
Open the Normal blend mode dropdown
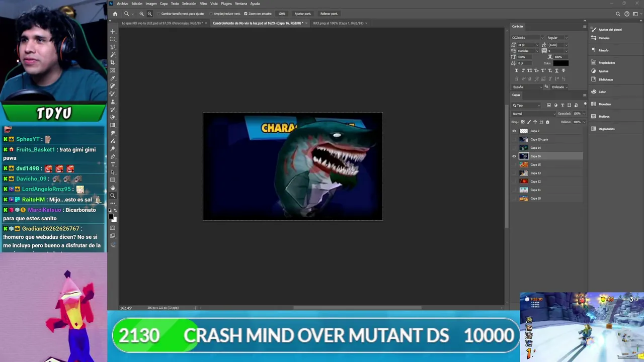tap(533, 114)
